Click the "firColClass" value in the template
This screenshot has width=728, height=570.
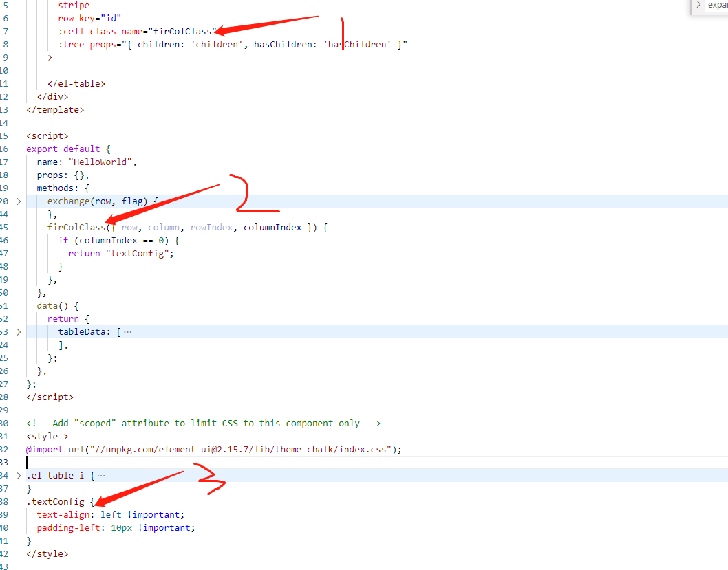[182, 32]
